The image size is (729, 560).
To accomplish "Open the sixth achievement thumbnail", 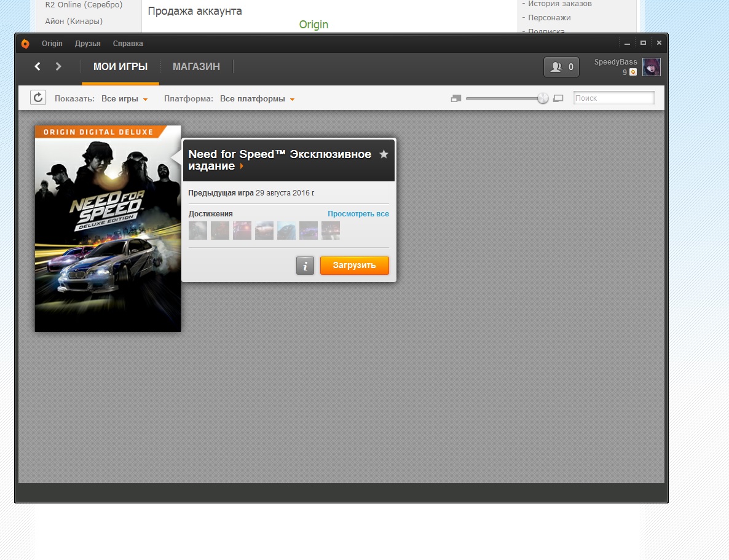I will coord(309,231).
